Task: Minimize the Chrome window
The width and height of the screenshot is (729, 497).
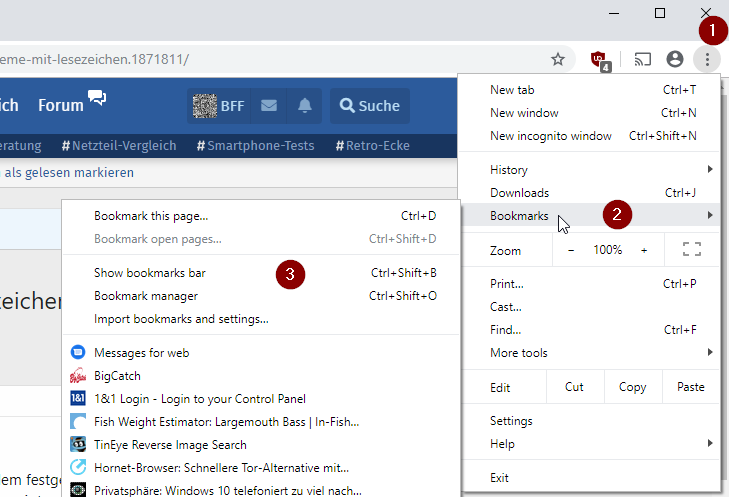Action: (614, 13)
